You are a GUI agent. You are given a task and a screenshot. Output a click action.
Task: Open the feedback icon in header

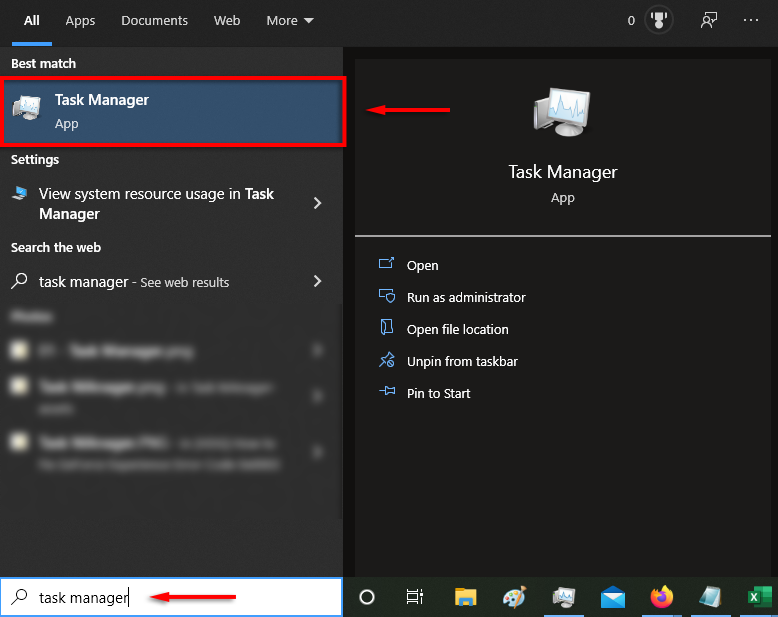click(x=709, y=20)
